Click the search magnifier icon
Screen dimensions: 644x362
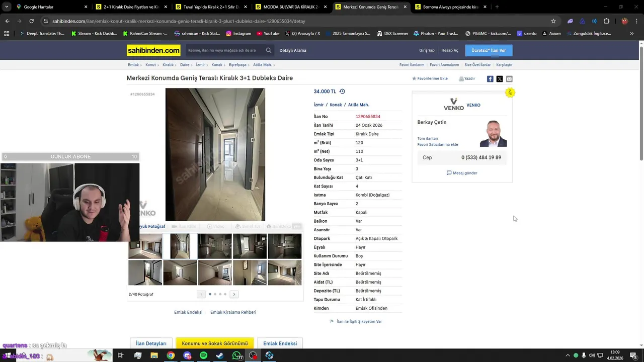[269, 50]
